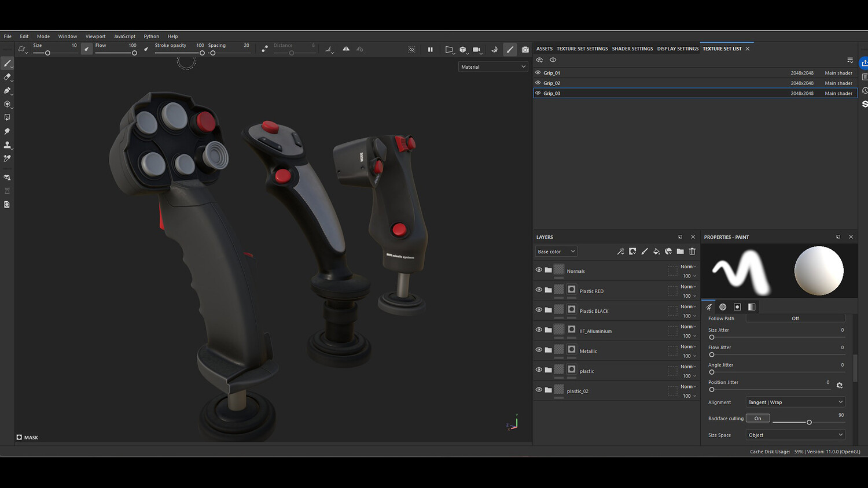Open the stencil tab in Properties - Paint
Image resolution: width=868 pixels, height=488 pixels.
point(737,307)
